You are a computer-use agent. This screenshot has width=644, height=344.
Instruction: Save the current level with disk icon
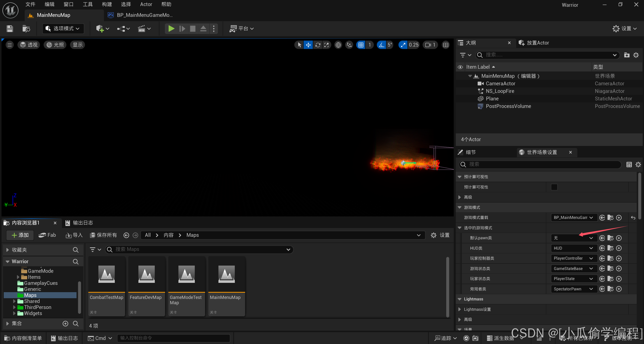[10, 29]
